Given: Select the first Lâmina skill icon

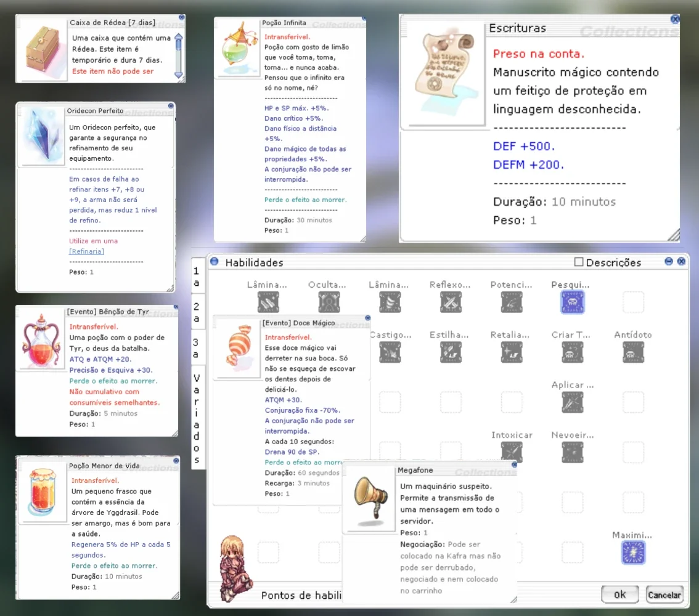Looking at the screenshot, I should [x=268, y=302].
